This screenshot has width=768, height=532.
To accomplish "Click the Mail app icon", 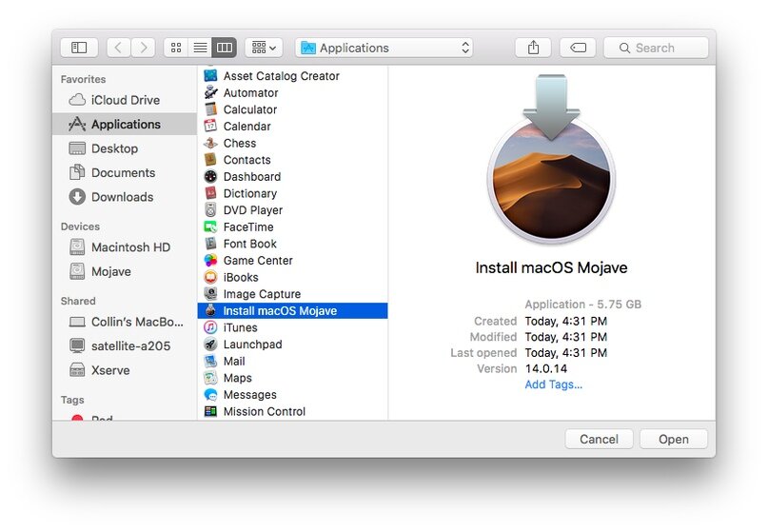I will (210, 361).
